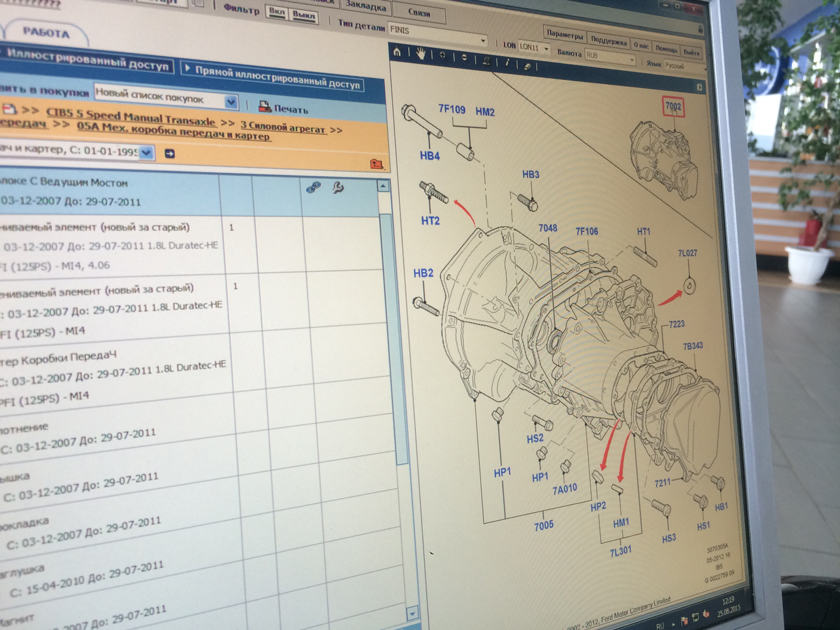The height and width of the screenshot is (630, 840).
Task: Open the LON11 dropdown
Action: pos(534,47)
